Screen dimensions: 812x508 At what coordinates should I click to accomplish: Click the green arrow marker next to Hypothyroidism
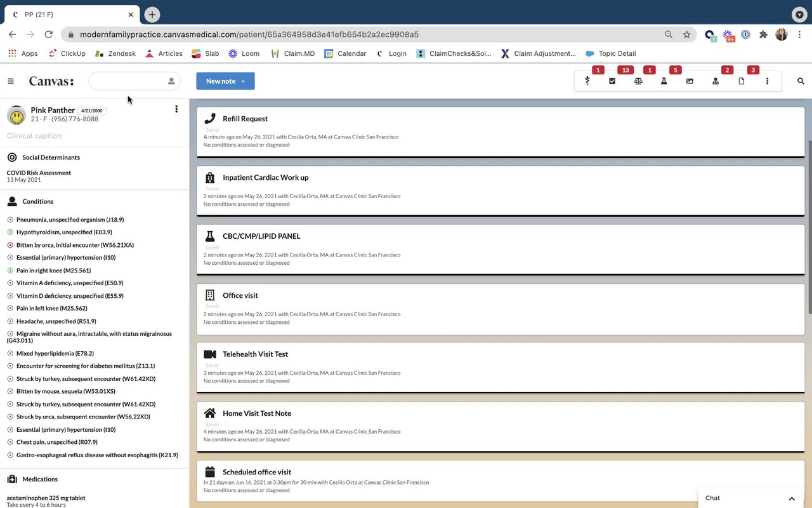(10, 232)
